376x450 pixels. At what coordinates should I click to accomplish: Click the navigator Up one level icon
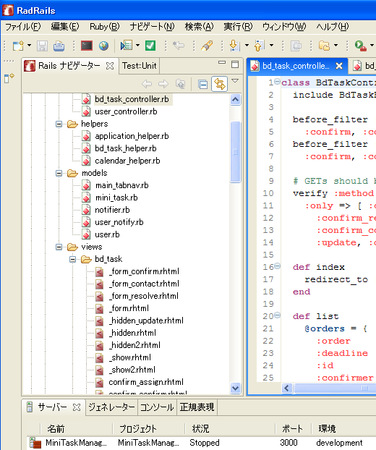click(180, 84)
